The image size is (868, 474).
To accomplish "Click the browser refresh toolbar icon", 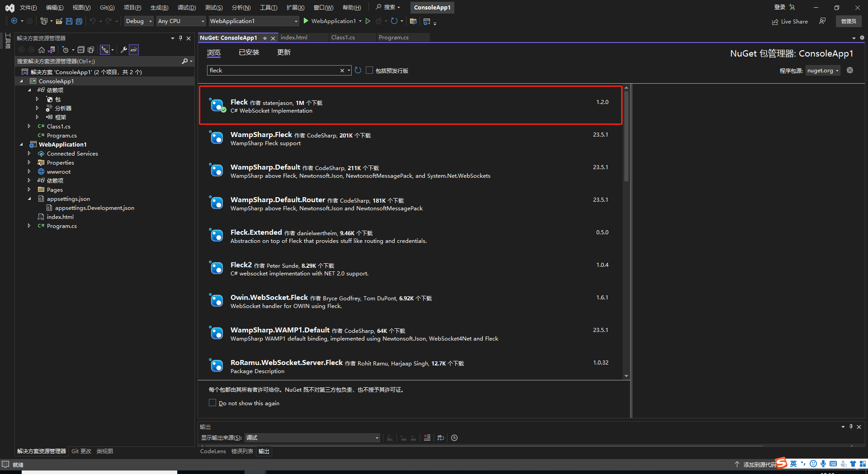I will [394, 21].
